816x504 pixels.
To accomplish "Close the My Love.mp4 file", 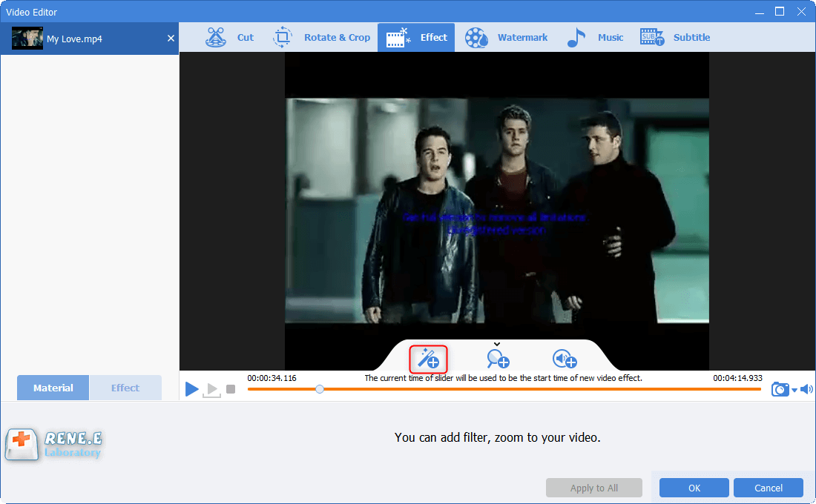I will tap(171, 38).
